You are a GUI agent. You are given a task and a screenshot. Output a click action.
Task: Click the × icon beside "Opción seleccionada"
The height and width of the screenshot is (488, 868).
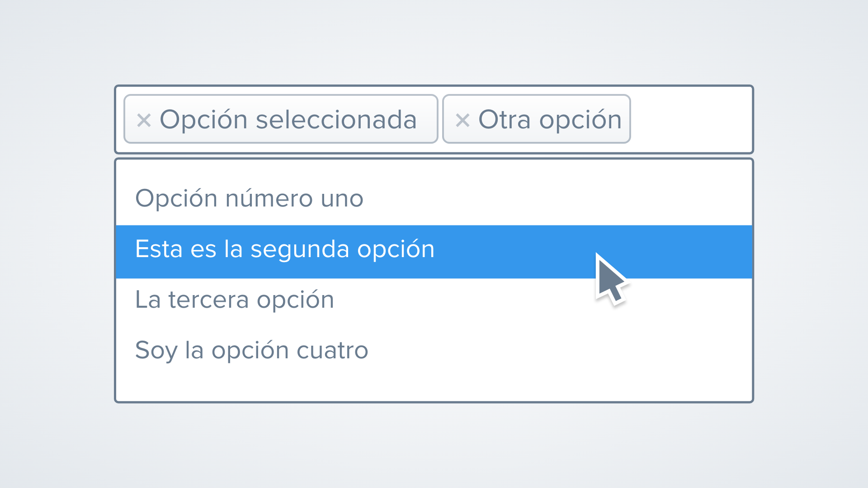144,120
